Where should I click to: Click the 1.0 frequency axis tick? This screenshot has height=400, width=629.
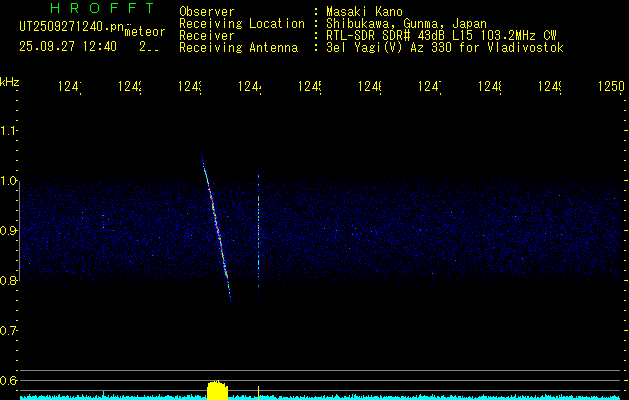[9, 181]
